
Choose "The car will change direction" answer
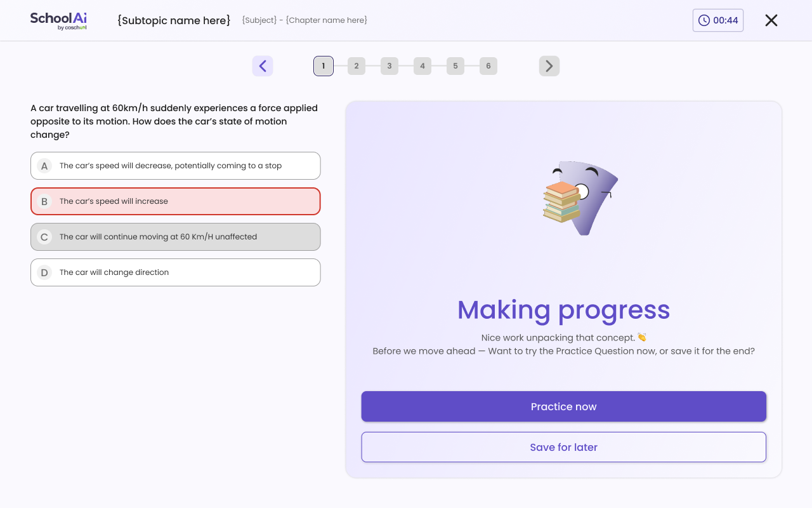[x=176, y=272]
